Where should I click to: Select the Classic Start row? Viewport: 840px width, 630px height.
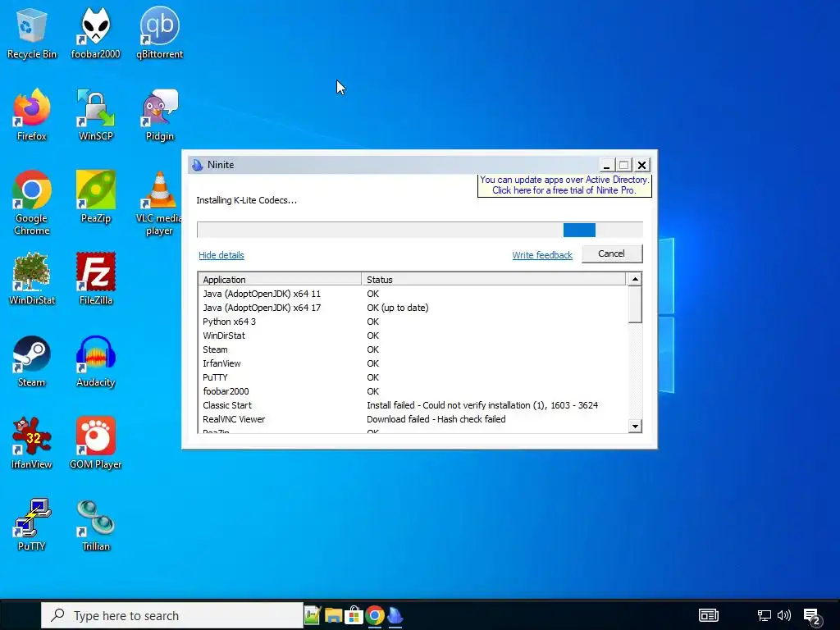pos(412,405)
